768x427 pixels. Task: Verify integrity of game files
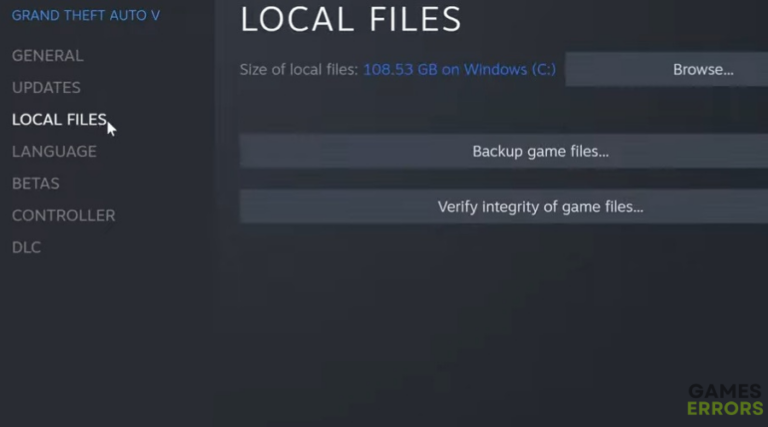point(540,207)
